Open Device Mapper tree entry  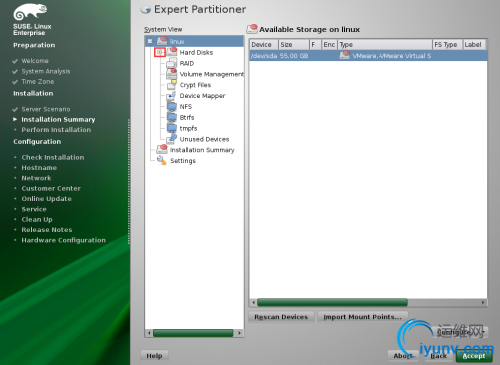click(202, 96)
